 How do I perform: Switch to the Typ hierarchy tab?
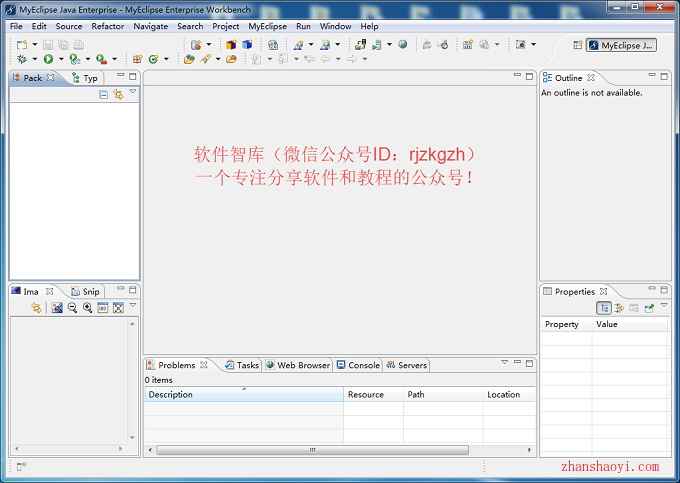pos(85,78)
